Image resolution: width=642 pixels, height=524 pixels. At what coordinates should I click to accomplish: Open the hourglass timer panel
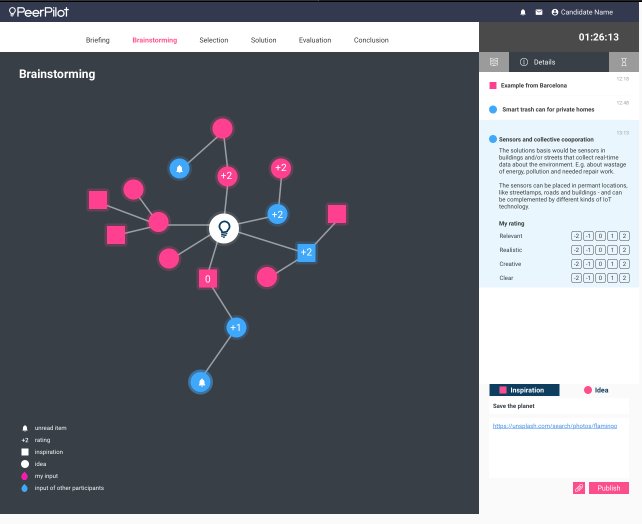point(624,62)
